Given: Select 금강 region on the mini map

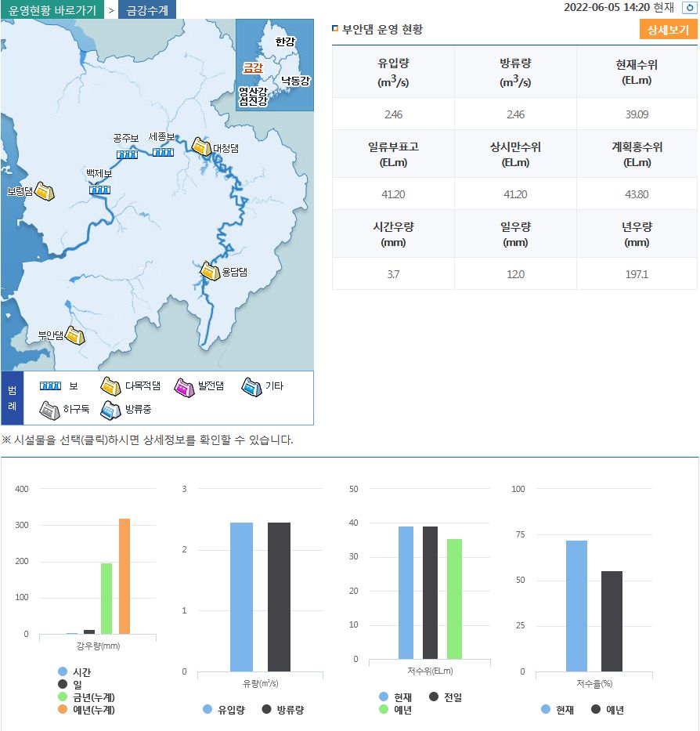Looking at the screenshot, I should (253, 68).
